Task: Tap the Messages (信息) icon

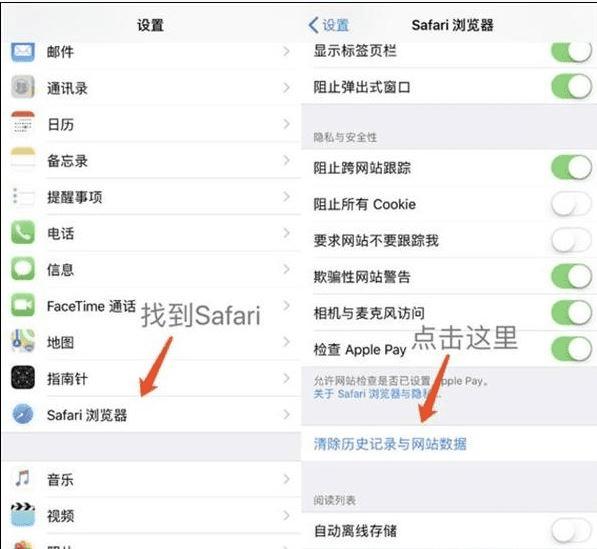Action: pyautogui.click(x=23, y=269)
